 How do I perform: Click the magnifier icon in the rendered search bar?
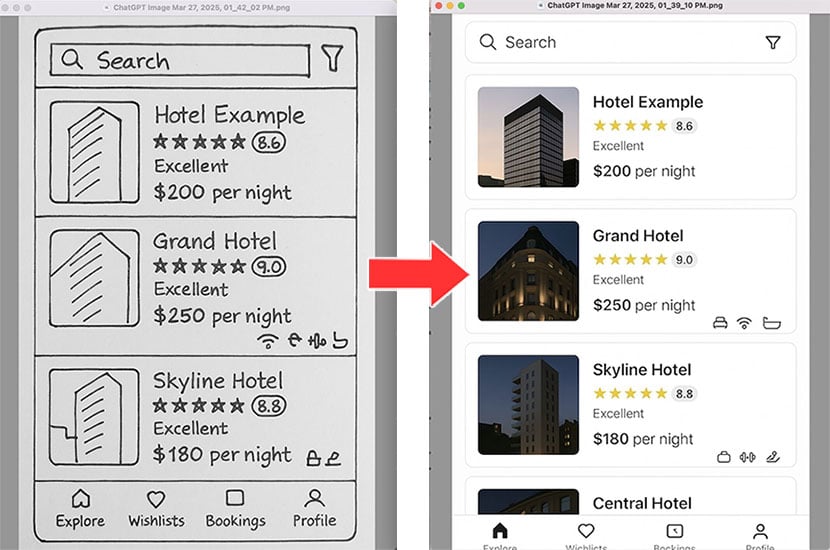coord(488,42)
